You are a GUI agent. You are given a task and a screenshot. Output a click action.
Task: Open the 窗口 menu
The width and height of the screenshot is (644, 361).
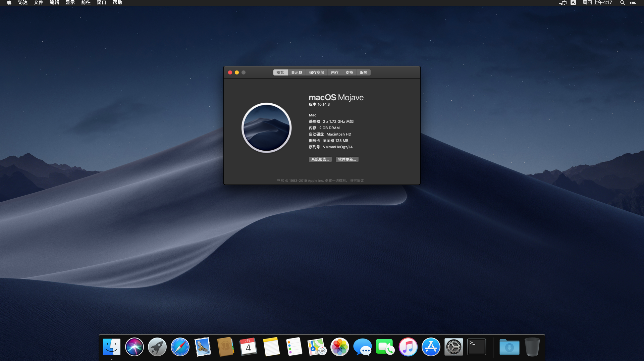(x=102, y=3)
